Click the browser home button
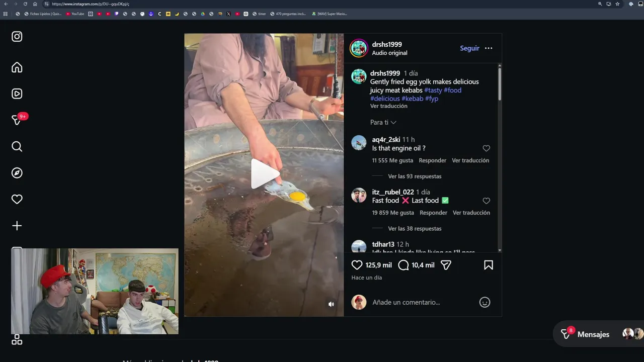Viewport: 644px width, 362px height. tap(35, 4)
